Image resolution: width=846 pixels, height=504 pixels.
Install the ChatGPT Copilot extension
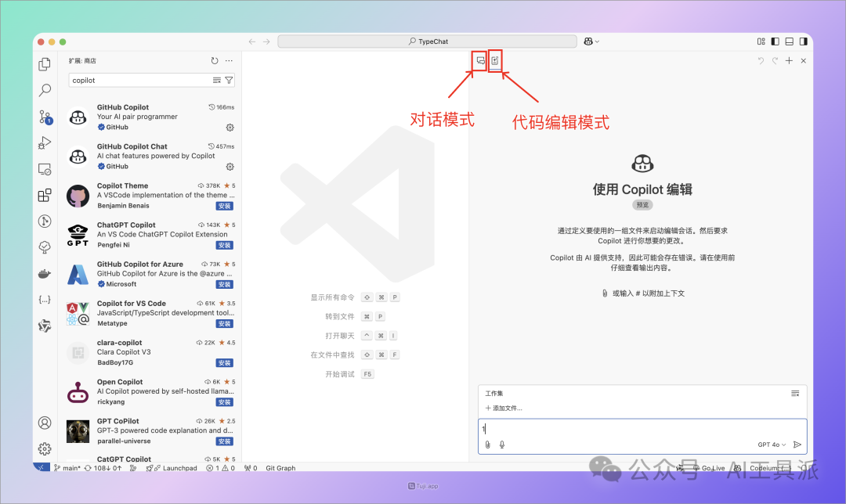click(225, 245)
